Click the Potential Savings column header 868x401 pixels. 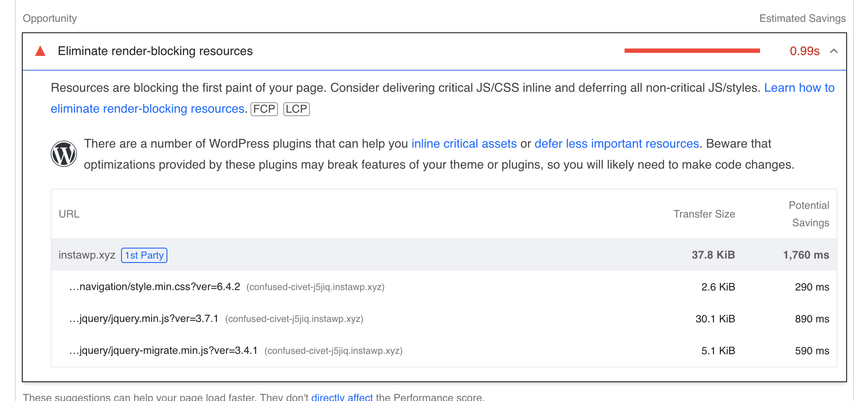point(809,214)
